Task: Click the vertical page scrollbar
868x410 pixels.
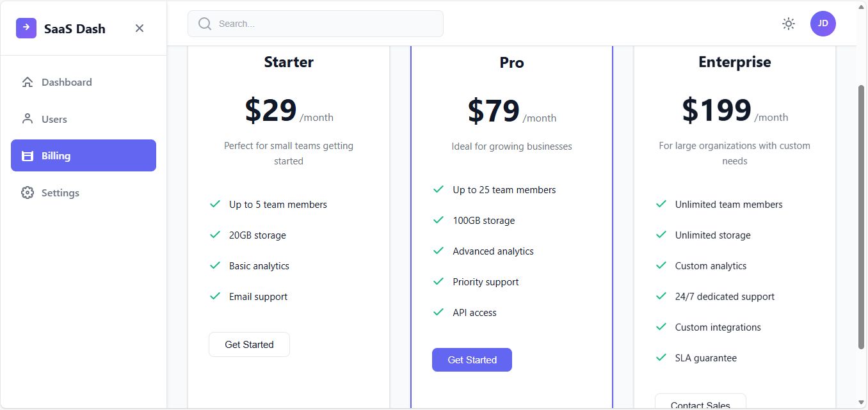Action: point(861,217)
